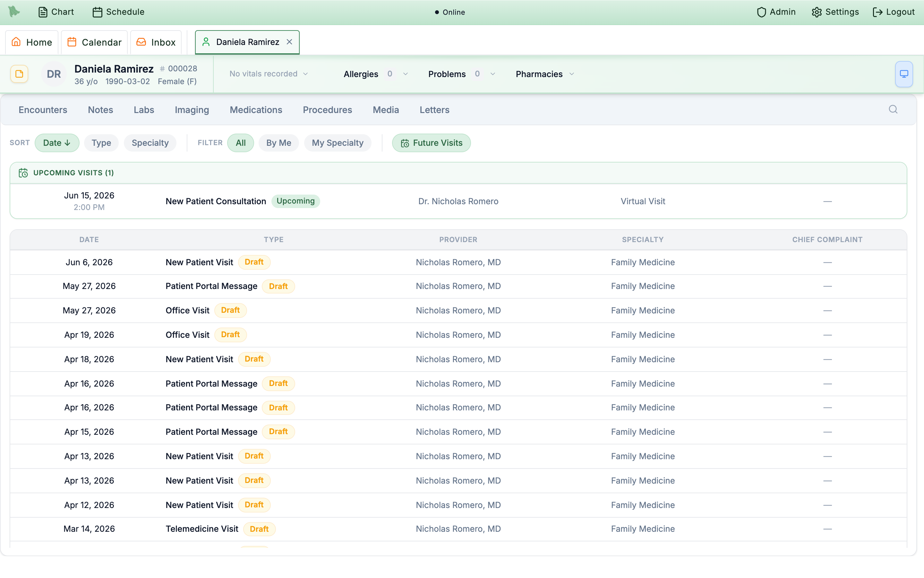This screenshot has width=924, height=578.
Task: Open the Jun 6, 2026 New Patient Visit
Action: [x=458, y=262]
